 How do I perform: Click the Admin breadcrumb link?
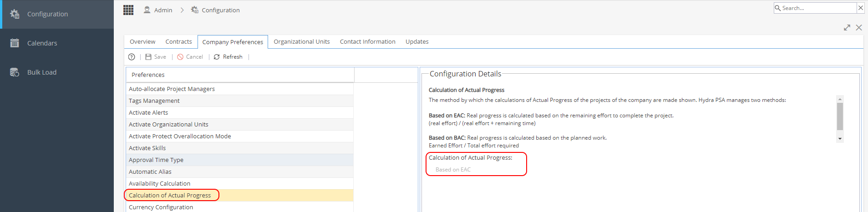click(158, 10)
